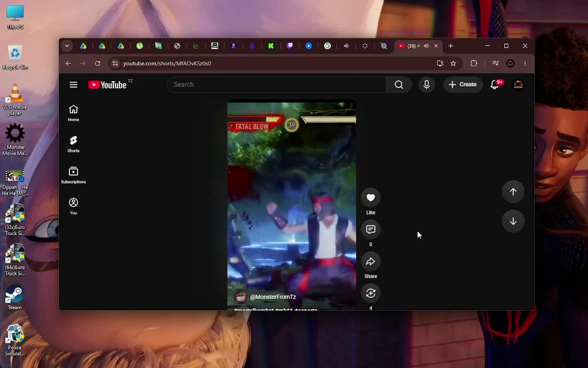Open the browser Extensions puzzle icon
The height and width of the screenshot is (368, 588).
click(474, 63)
